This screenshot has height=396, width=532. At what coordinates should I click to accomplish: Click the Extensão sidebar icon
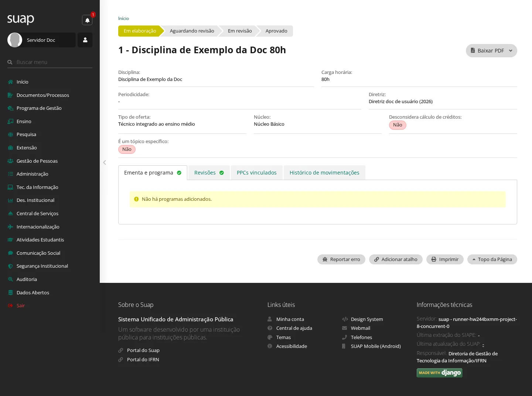coord(10,148)
